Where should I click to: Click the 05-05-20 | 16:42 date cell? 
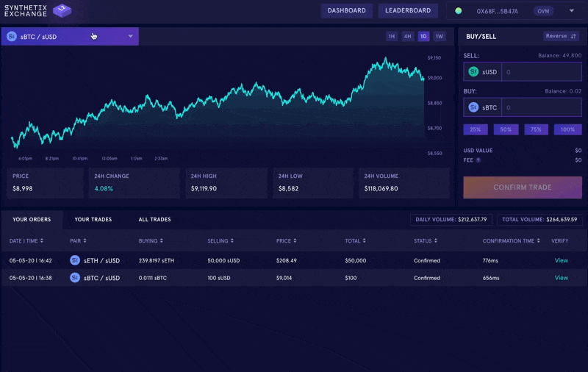(30, 260)
